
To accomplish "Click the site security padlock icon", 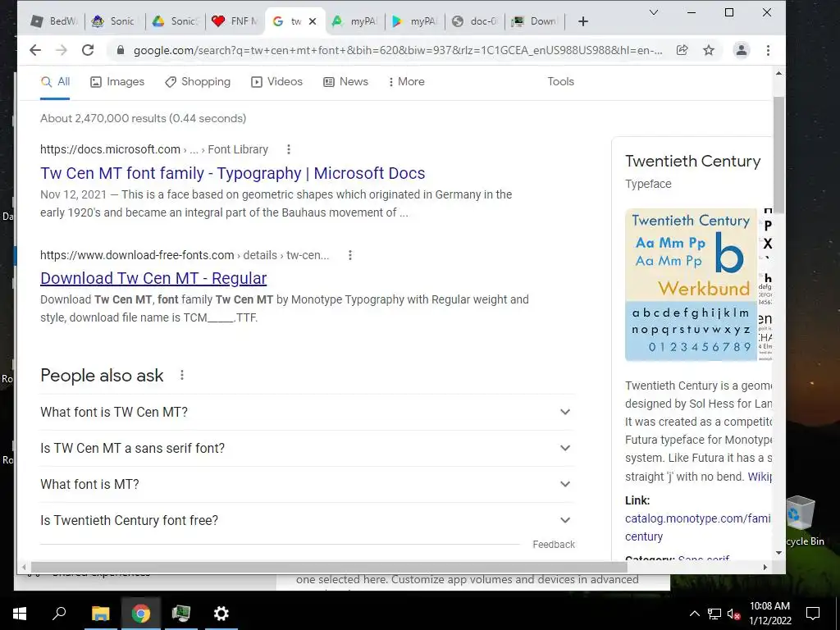I will (121, 50).
